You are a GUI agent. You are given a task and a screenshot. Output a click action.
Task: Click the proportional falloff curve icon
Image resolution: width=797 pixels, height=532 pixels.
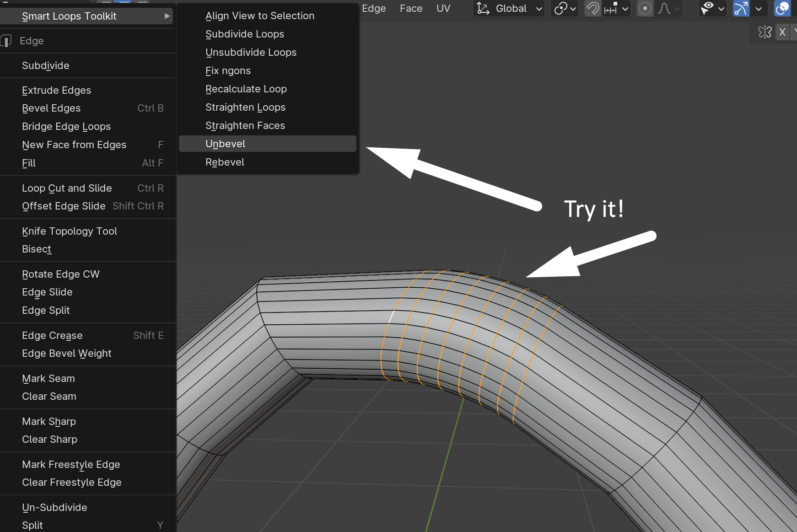pyautogui.click(x=664, y=9)
